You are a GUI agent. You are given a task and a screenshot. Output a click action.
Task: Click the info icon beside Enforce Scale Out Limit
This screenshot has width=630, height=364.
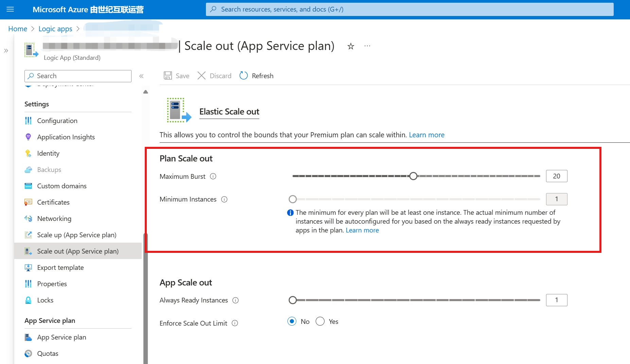pyautogui.click(x=235, y=323)
